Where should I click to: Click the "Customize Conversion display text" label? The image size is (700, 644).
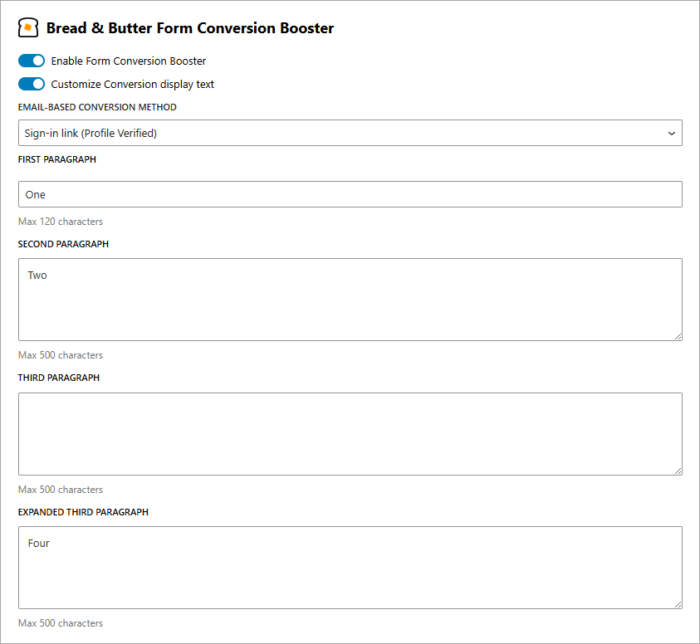(x=132, y=84)
